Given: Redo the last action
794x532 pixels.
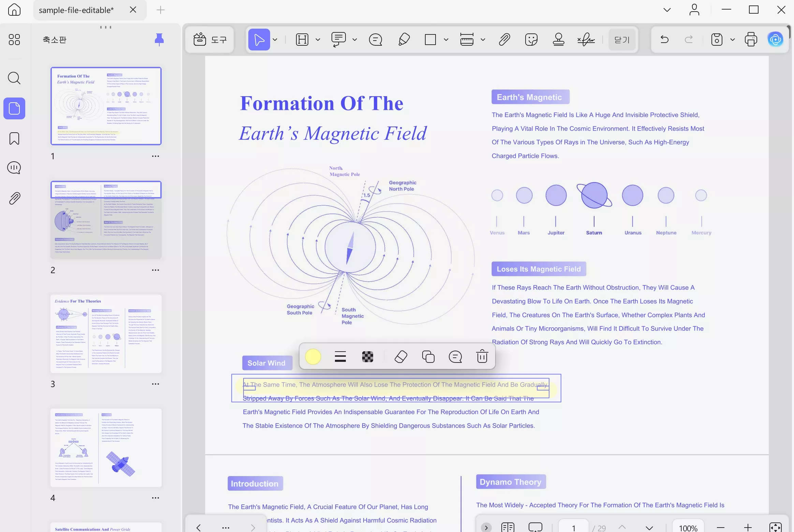Looking at the screenshot, I should coord(689,40).
